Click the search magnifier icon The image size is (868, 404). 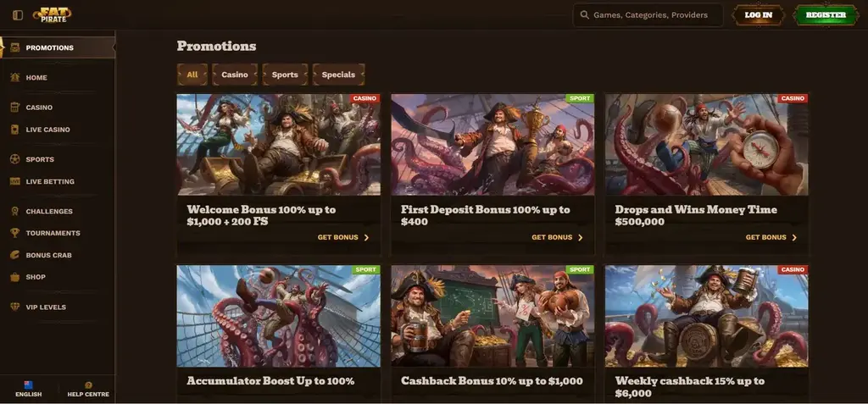(x=584, y=15)
